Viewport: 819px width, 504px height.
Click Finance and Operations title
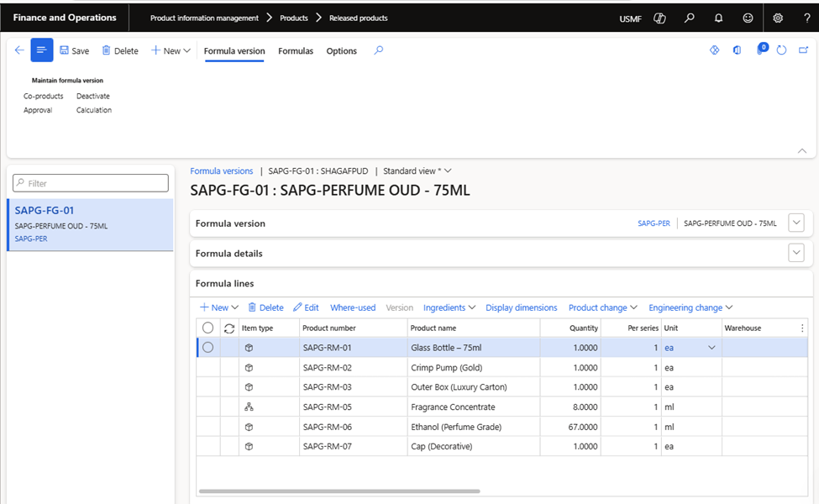point(65,18)
